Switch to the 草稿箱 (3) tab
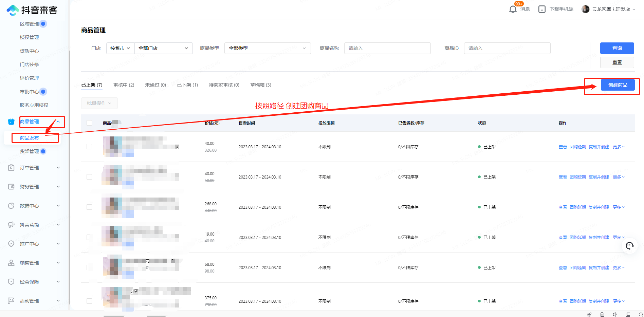644x317 pixels. (x=261, y=85)
